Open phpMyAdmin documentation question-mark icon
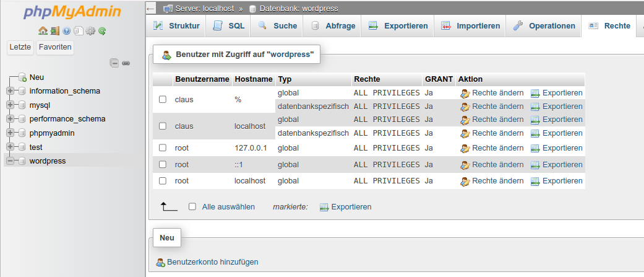Image resolution: width=644 pixels, height=277 pixels. coord(67,30)
